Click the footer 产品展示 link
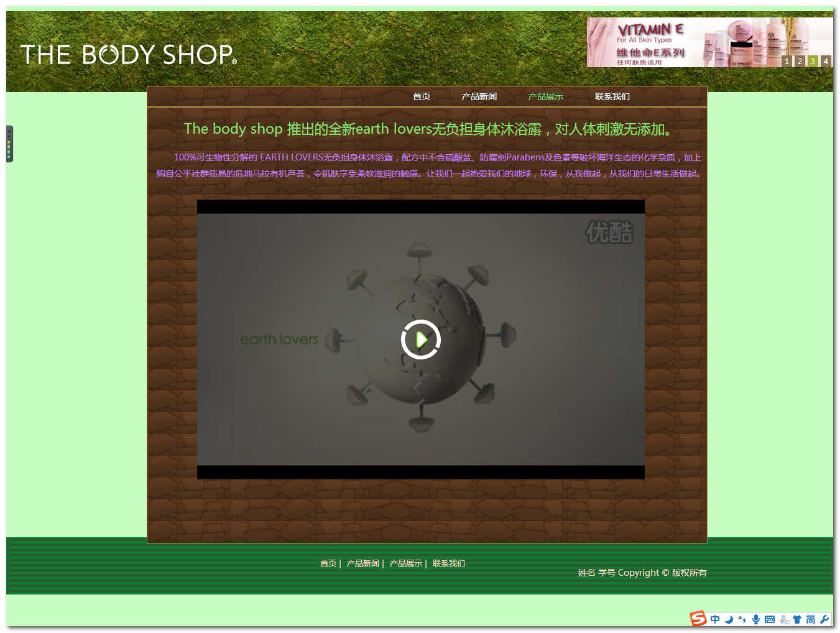The height and width of the screenshot is (633, 840). pyautogui.click(x=405, y=563)
